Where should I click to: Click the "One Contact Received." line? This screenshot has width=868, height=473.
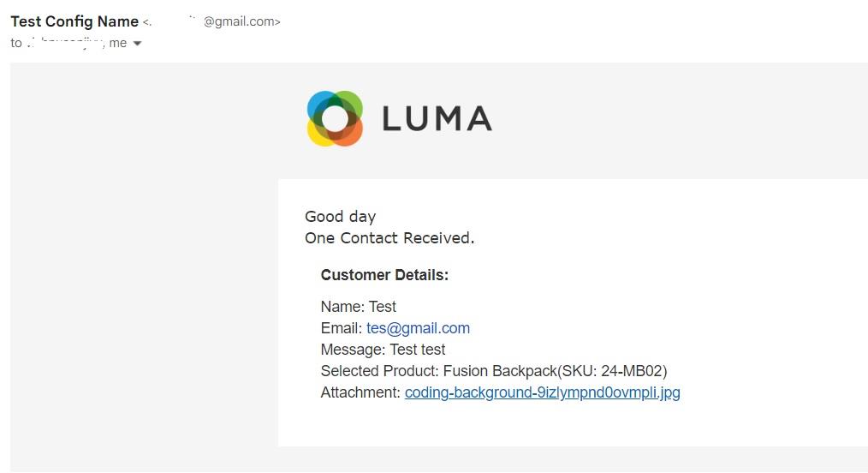click(x=389, y=237)
